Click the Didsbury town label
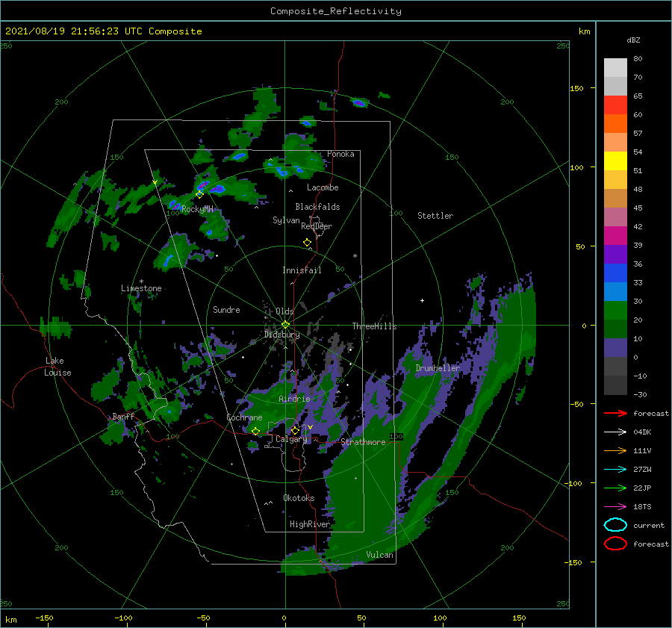 pyautogui.click(x=281, y=335)
